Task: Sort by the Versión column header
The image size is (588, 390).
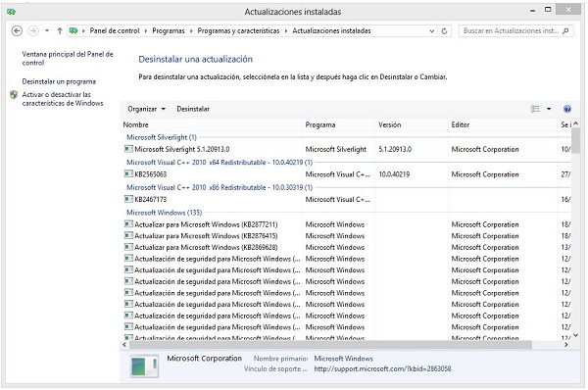Action: (412, 124)
